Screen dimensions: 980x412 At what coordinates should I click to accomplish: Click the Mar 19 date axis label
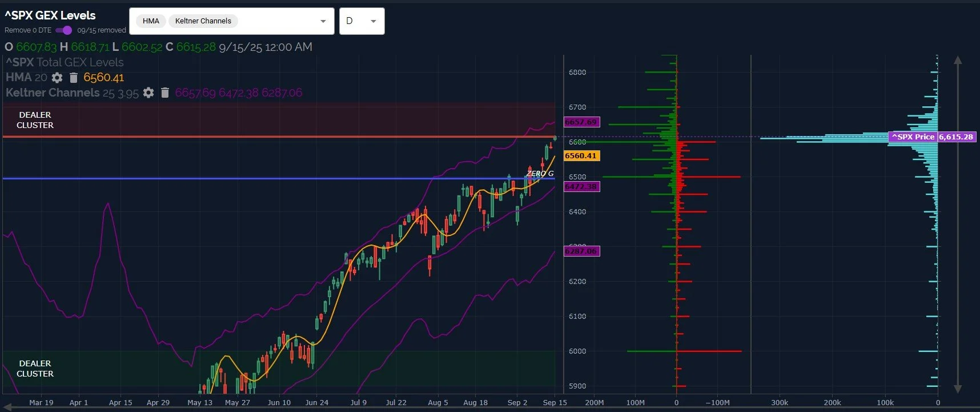click(41, 402)
